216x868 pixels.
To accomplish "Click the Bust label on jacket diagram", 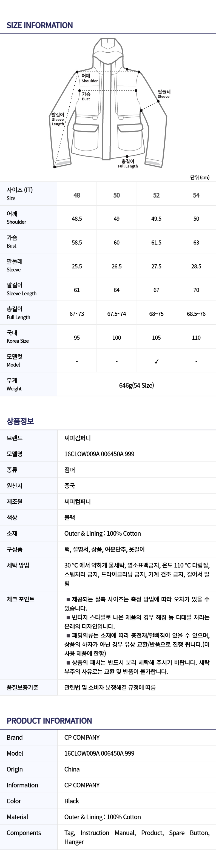I will click(86, 97).
